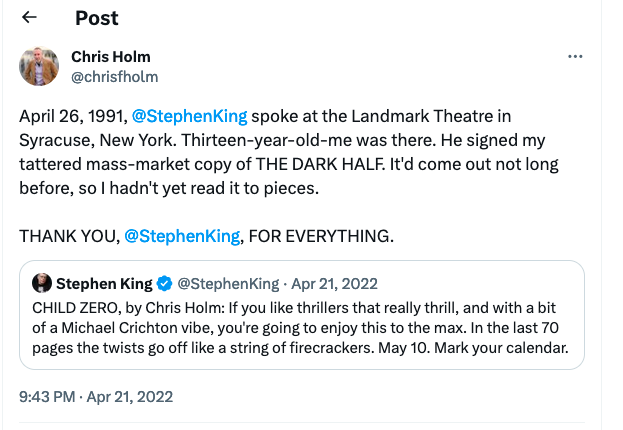Click the THANK YOU, FOR EVERYTHING line

tap(207, 236)
